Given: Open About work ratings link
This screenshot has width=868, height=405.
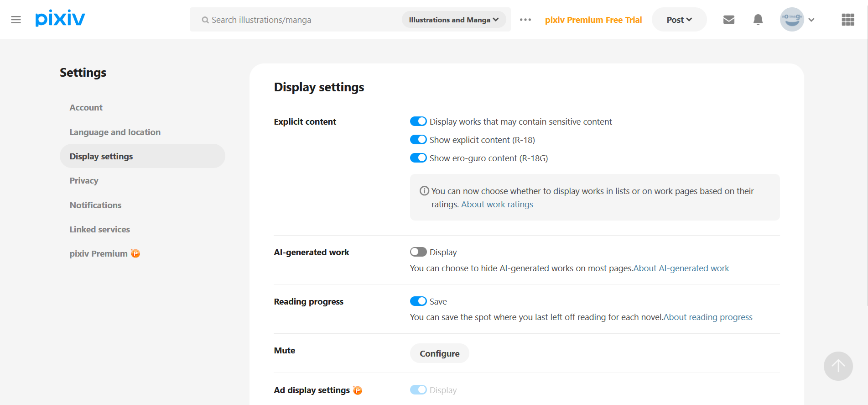Looking at the screenshot, I should [497, 205].
